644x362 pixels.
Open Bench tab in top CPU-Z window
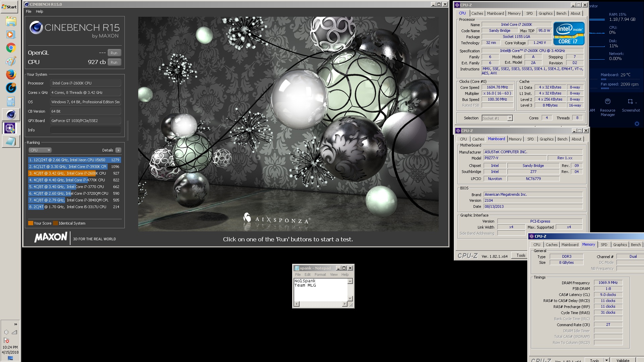click(561, 13)
